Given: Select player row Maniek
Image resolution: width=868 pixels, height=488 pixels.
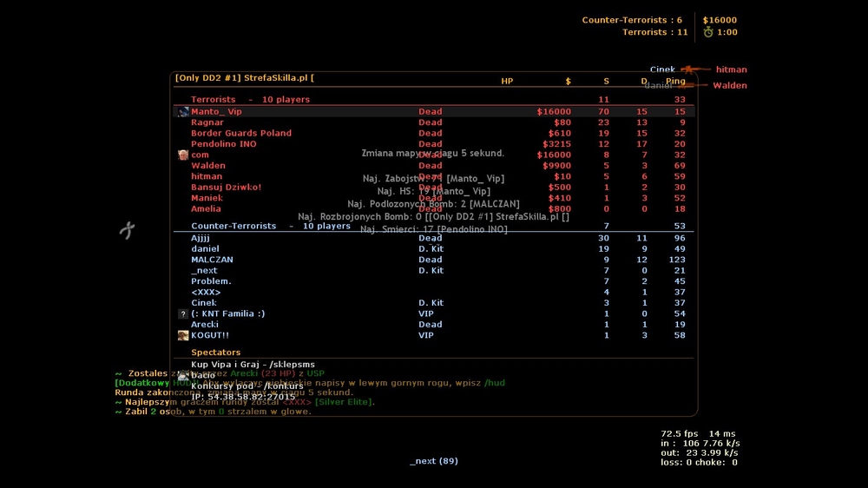Looking at the screenshot, I should point(433,198).
